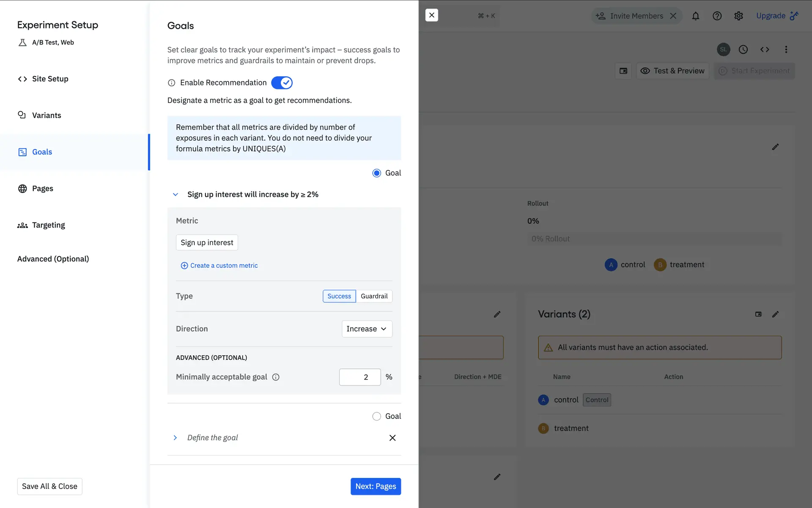This screenshot has height=508, width=812.
Task: Click the Next: Pages button
Action: [376, 486]
